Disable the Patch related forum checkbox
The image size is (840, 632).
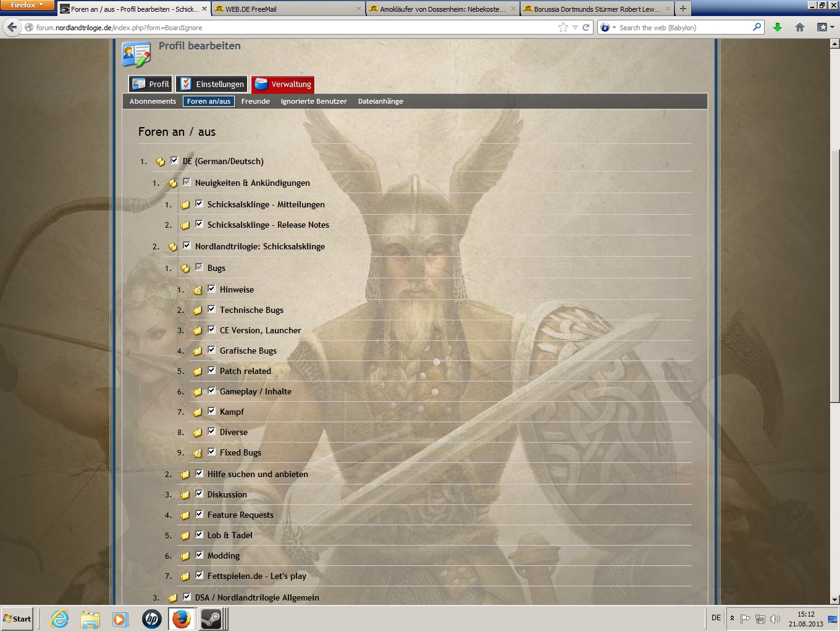[211, 370]
